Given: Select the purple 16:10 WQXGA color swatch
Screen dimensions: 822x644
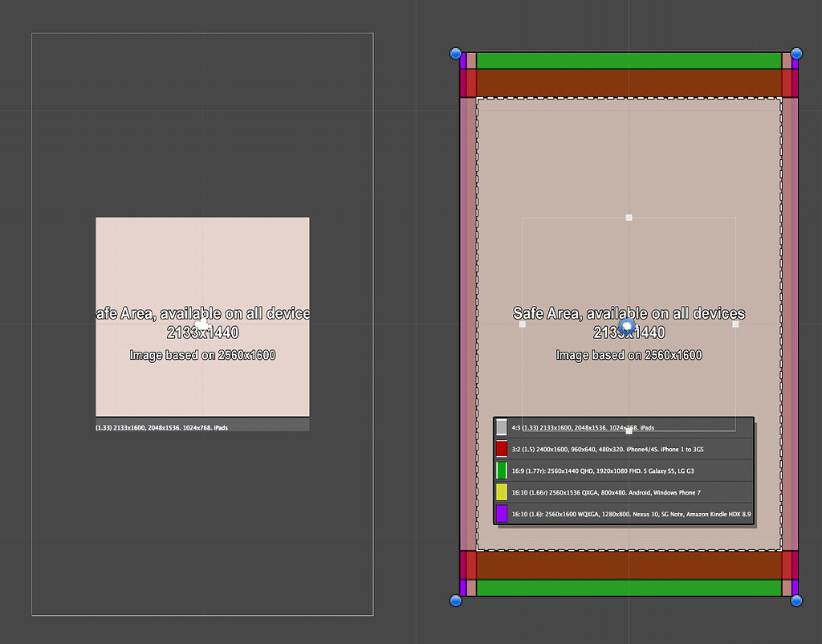Looking at the screenshot, I should click(x=502, y=514).
